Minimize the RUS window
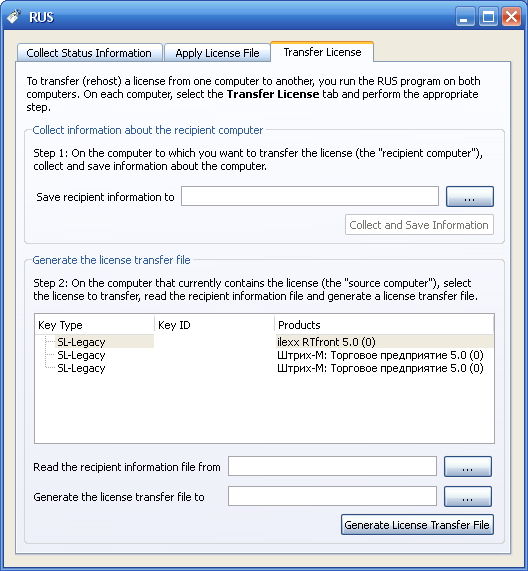Image resolution: width=528 pixels, height=571 pixels. (x=465, y=17)
